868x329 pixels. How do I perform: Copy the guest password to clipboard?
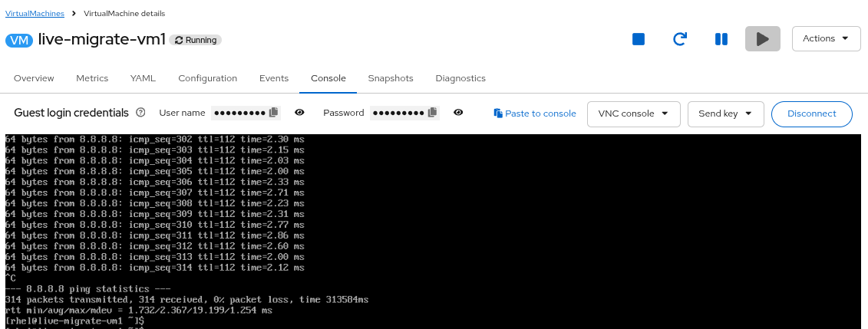[x=433, y=113]
